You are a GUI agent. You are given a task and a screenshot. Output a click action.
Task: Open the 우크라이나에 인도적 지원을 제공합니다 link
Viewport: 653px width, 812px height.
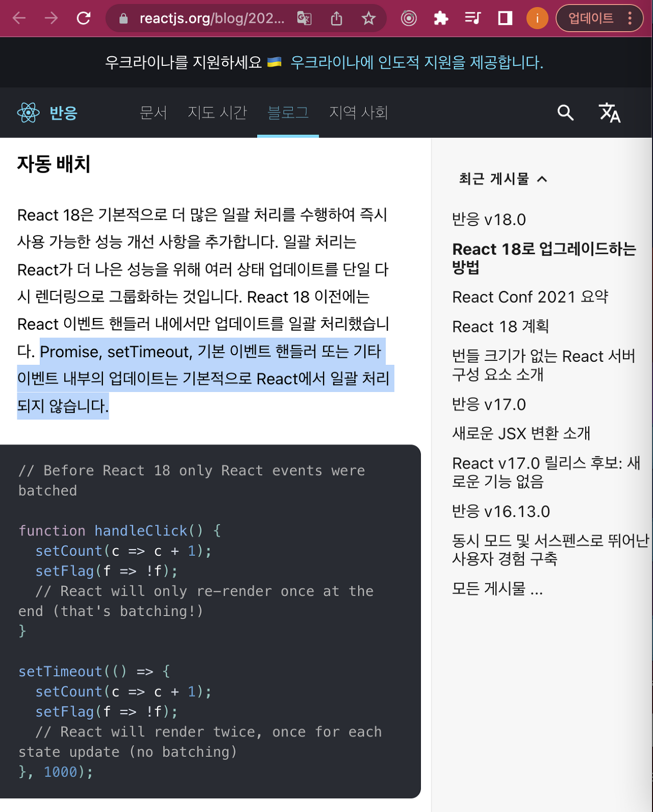click(417, 62)
